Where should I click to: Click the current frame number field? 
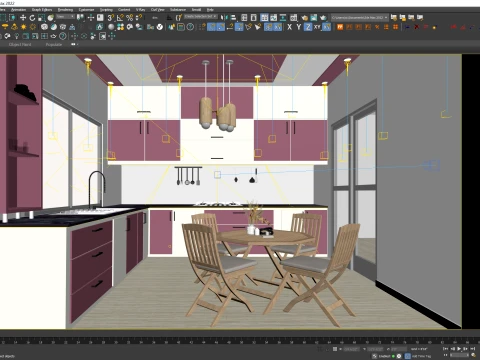[x=459, y=356]
